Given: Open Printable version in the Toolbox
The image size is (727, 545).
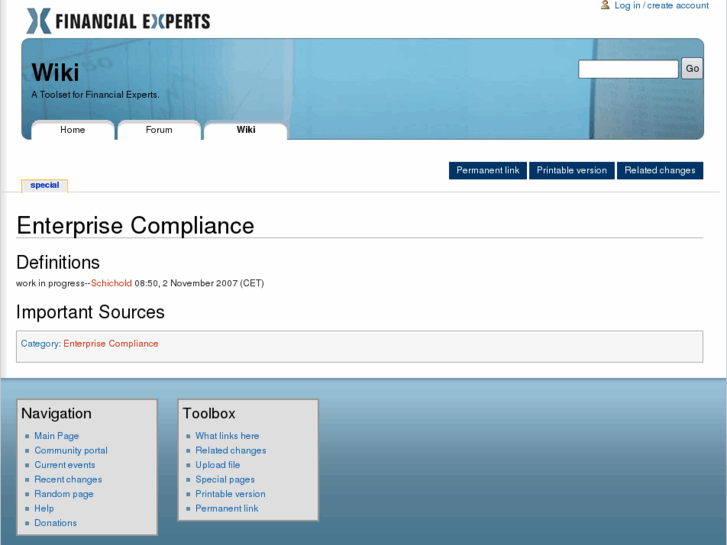Looking at the screenshot, I should (230, 494).
